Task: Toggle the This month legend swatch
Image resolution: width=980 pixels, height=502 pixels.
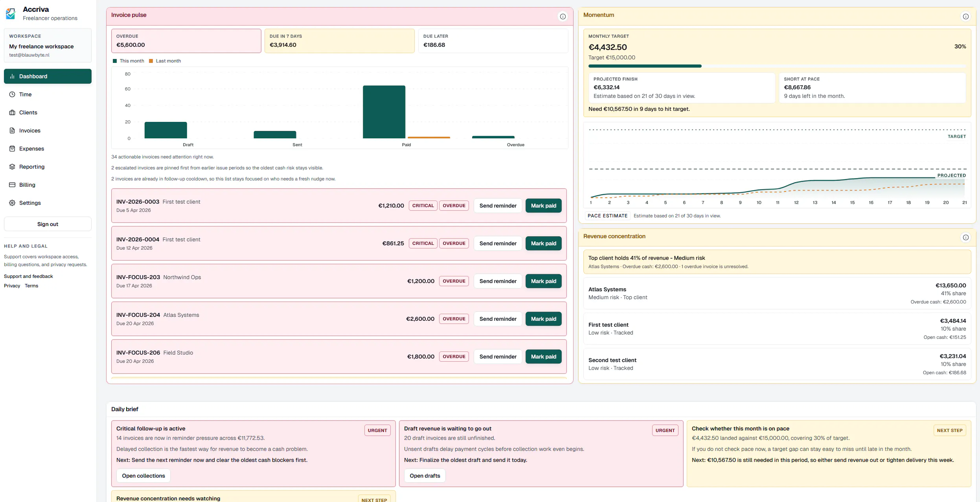Action: (115, 61)
